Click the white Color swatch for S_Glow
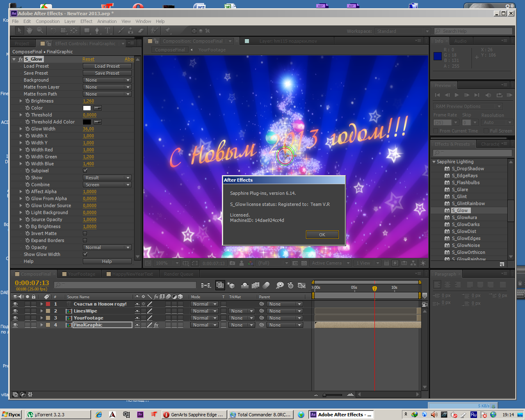Image resolution: width=525 pixels, height=420 pixels. coord(87,108)
